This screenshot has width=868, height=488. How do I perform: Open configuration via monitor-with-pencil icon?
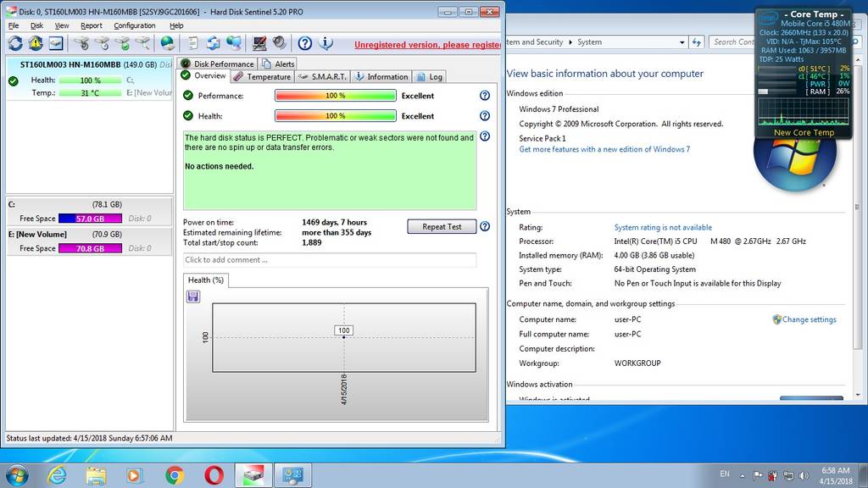click(x=259, y=43)
